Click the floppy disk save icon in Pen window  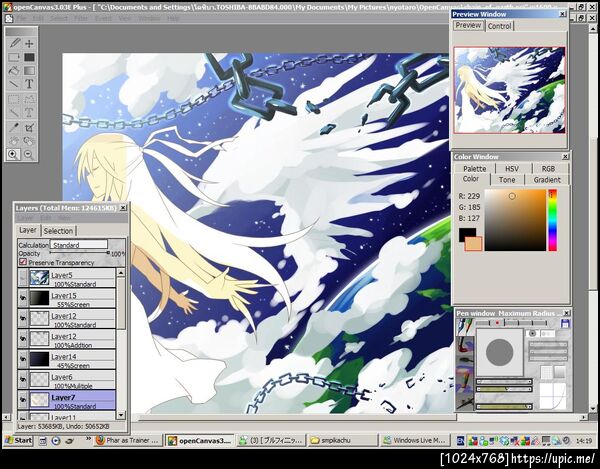click(565, 323)
